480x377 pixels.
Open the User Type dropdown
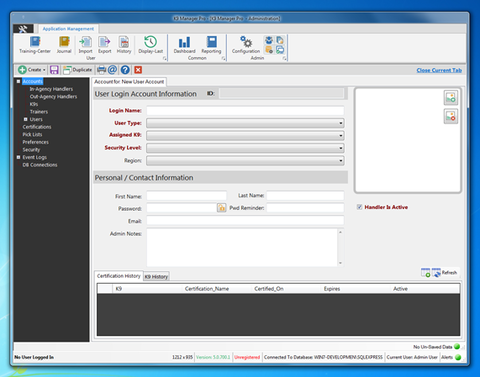coord(245,123)
